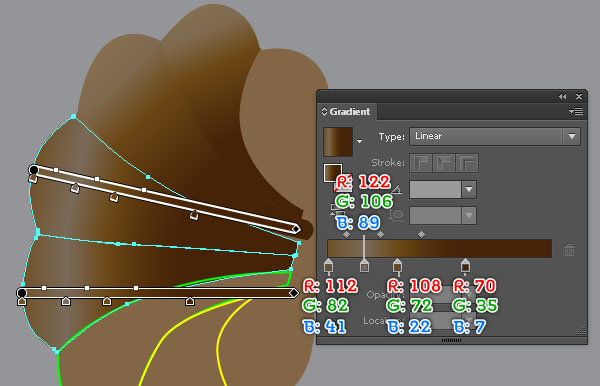Click the fill color square swatch
This screenshot has width=600, height=386.
tap(333, 173)
